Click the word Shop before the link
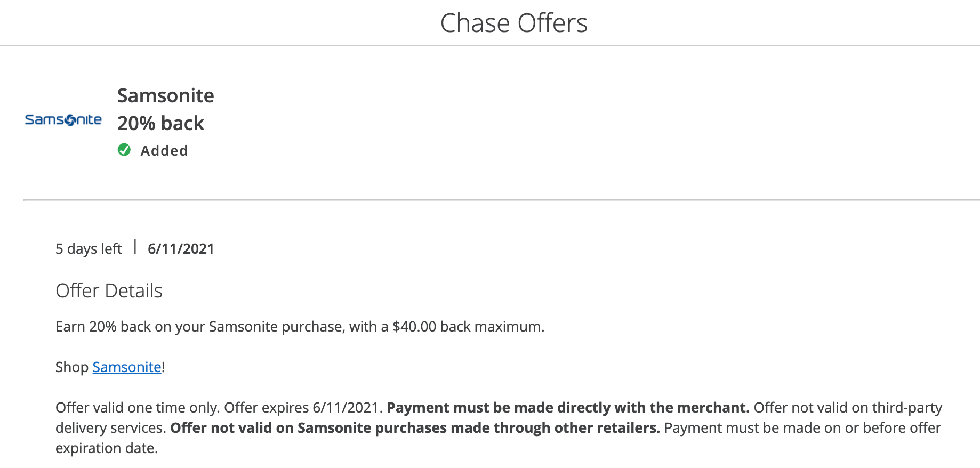 tap(72, 367)
